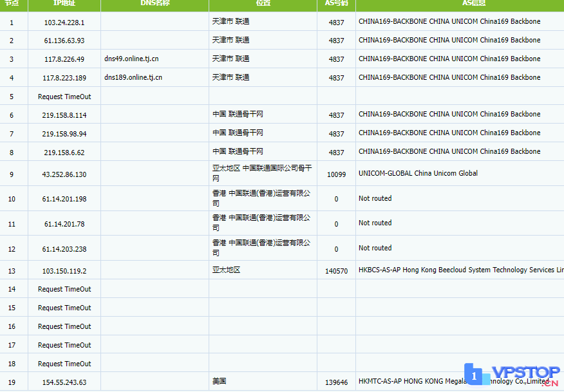This screenshot has height=392, width=564.
Task: Select 天津市 联通 beside dns189.online.tj.cn
Action: click(230, 77)
